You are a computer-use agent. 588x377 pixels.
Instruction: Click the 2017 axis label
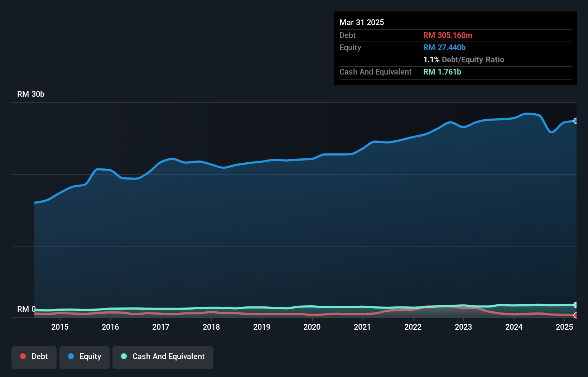[161, 327]
